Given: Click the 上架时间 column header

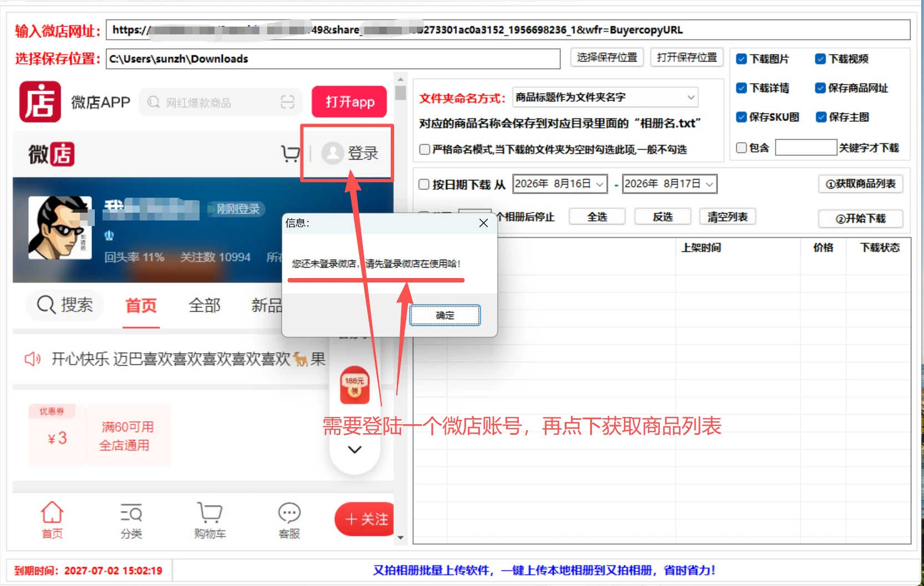Looking at the screenshot, I should (x=701, y=248).
